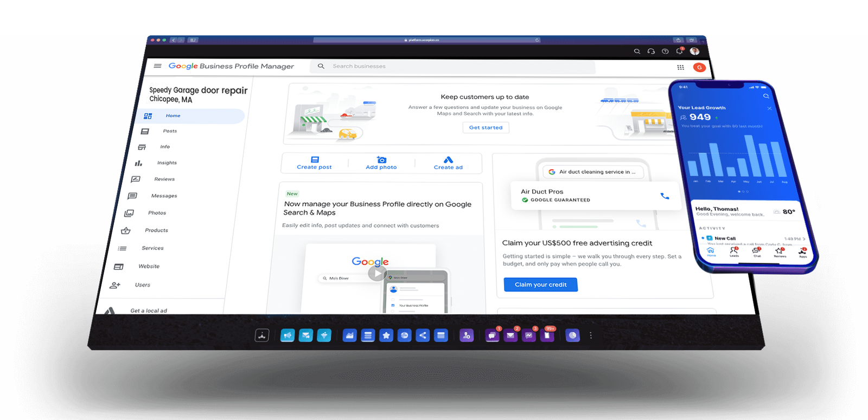Open the teal funnel icon in the dock

(324, 335)
